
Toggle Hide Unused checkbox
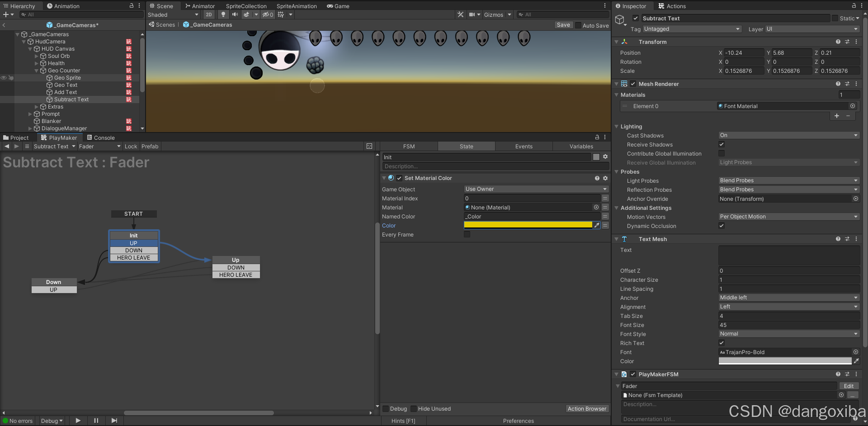pyautogui.click(x=414, y=409)
